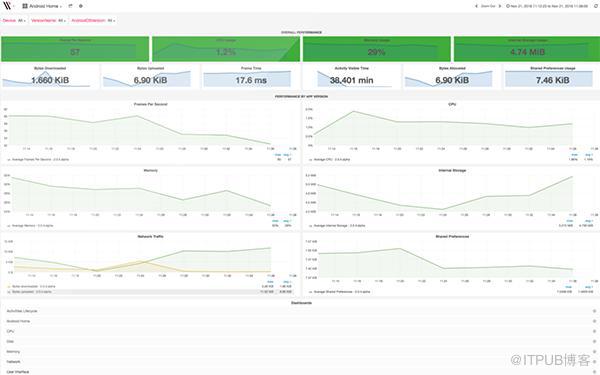Star the Activities Lifecycle dashboard
The width and height of the screenshot is (600, 375).
point(594,311)
